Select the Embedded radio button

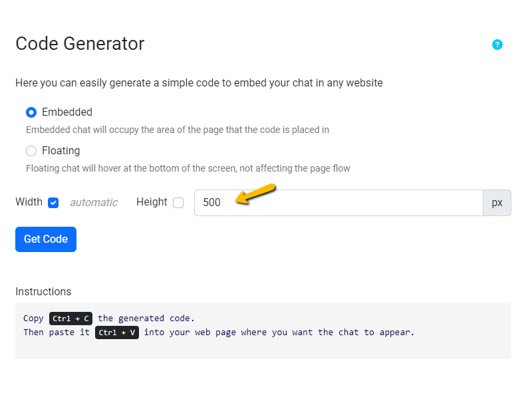click(x=31, y=112)
